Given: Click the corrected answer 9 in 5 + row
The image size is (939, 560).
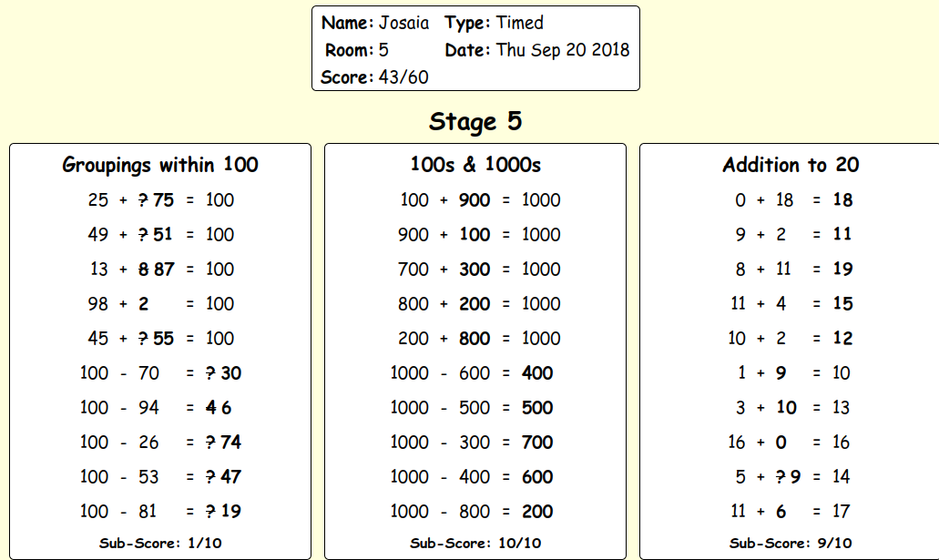Looking at the screenshot, I should [x=795, y=477].
